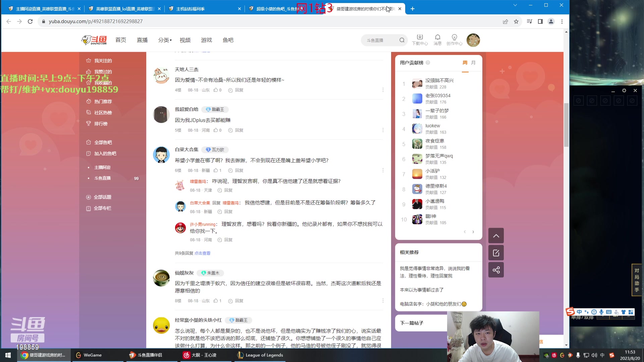Click the Douyu logo to go home
Screen dimensions: 644x362
coord(93,40)
